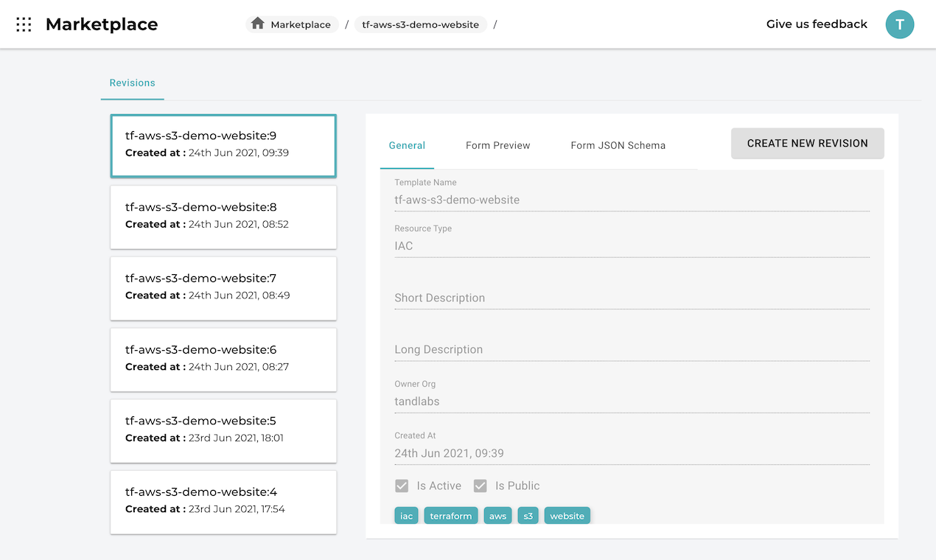Select revision tf-aws-s3-demo-website:6
This screenshot has height=560, width=936.
(x=223, y=360)
